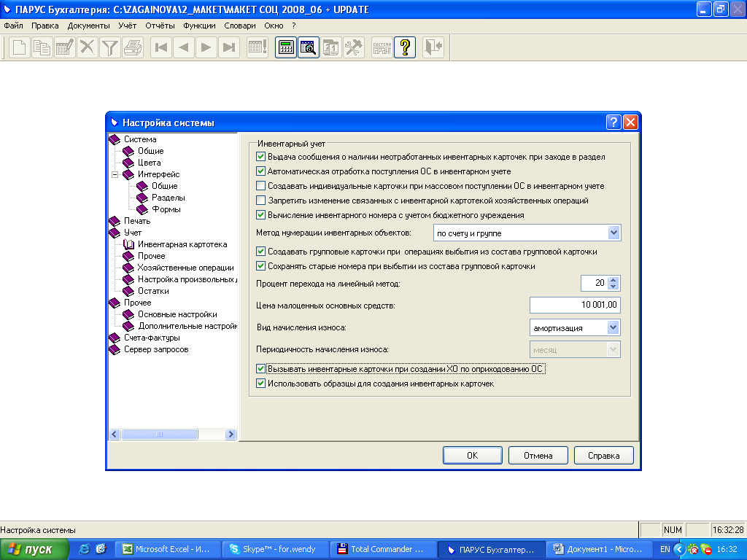This screenshot has height=560, width=747.
Task: Click the calendar date toolbar icon
Action: [x=330, y=47]
